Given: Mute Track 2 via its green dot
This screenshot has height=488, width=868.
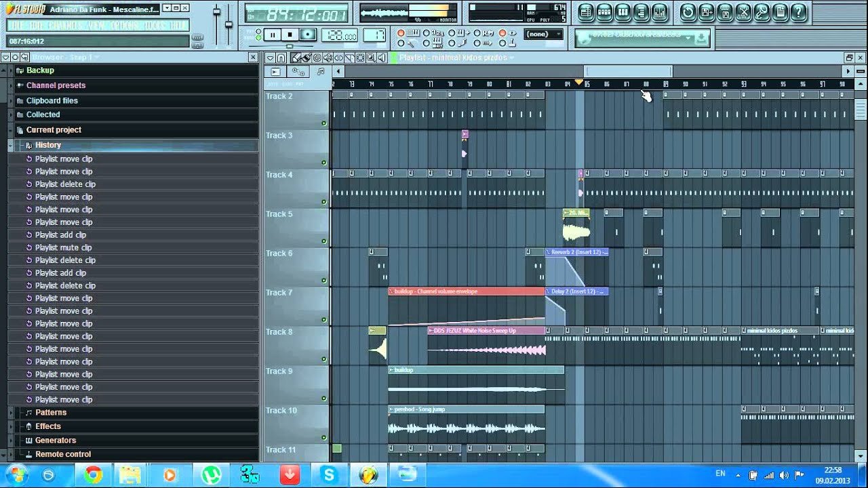Looking at the screenshot, I should [323, 123].
